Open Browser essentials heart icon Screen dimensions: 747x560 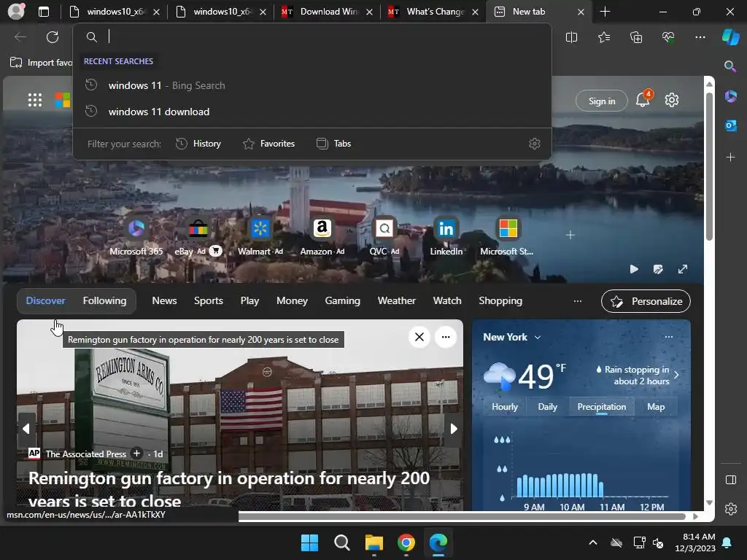click(x=668, y=37)
